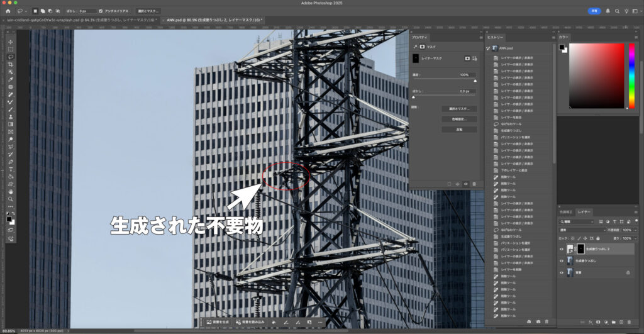Click the 反転 button in Properties
Image resolution: width=644 pixels, height=334 pixels.
459,130
